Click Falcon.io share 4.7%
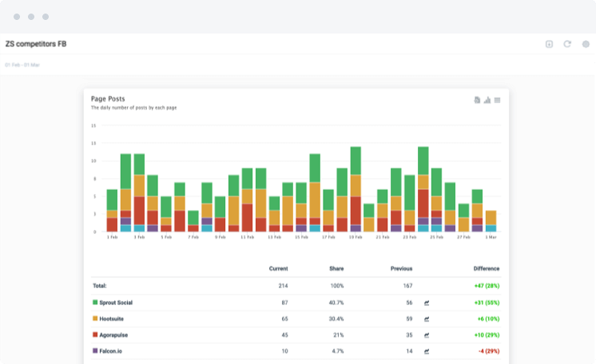This screenshot has width=596, height=364. [x=338, y=351]
